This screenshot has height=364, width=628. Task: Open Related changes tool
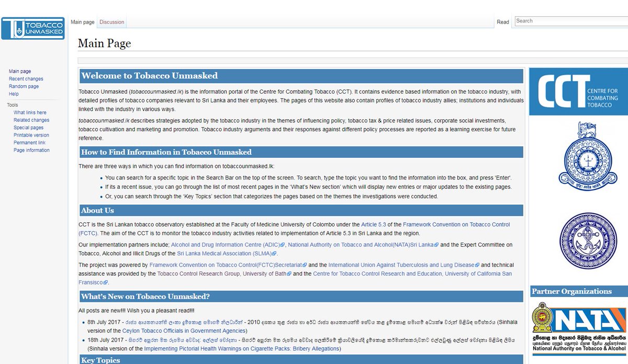tap(31, 120)
